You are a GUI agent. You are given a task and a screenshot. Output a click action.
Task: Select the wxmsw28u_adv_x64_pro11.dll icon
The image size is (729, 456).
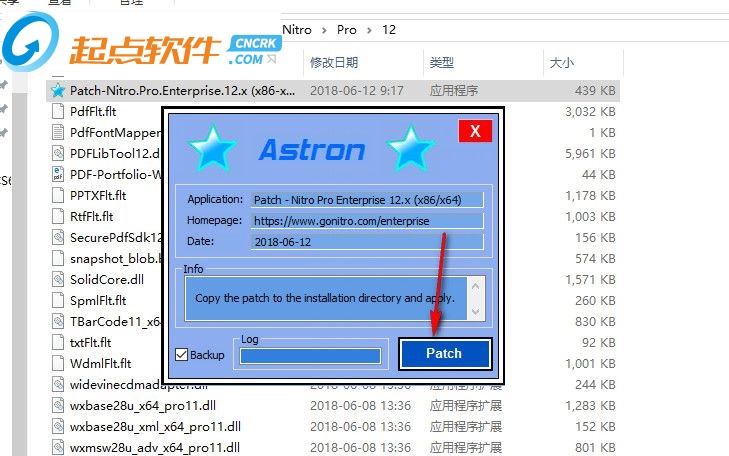pos(58,447)
